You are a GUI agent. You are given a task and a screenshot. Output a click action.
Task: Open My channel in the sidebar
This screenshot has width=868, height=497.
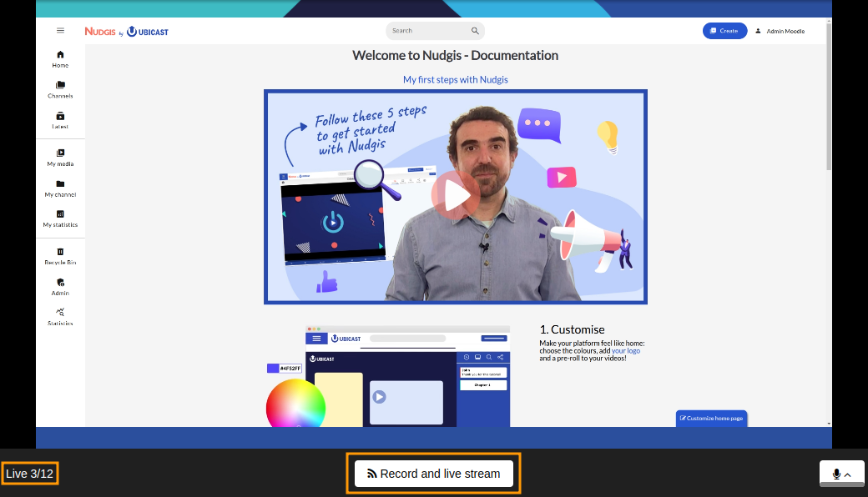click(x=60, y=188)
